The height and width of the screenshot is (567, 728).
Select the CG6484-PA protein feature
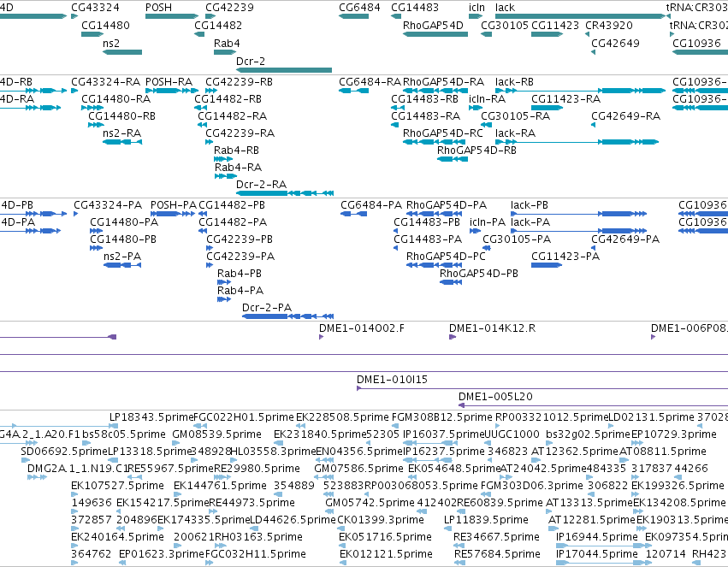click(354, 214)
